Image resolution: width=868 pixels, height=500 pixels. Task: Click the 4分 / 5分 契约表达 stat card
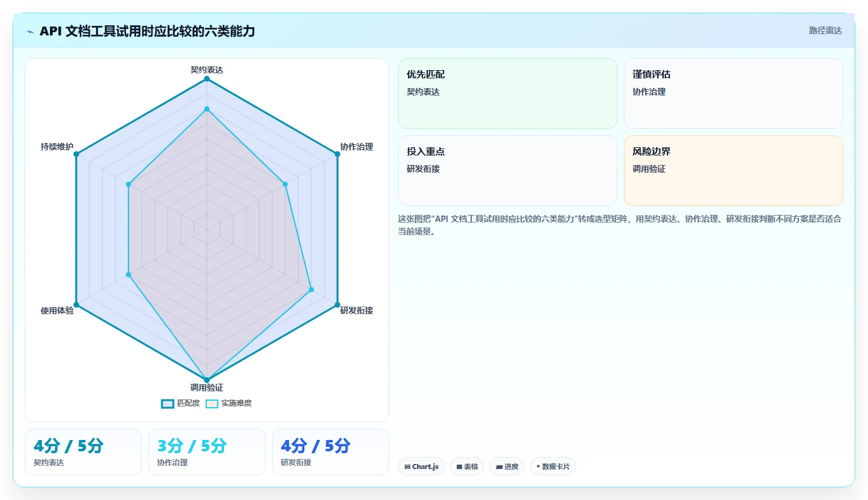click(83, 452)
